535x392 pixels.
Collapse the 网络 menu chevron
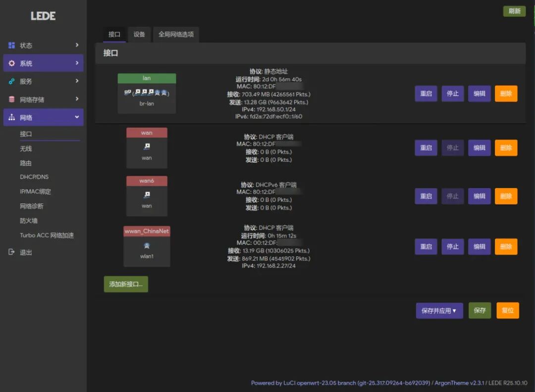pos(77,117)
